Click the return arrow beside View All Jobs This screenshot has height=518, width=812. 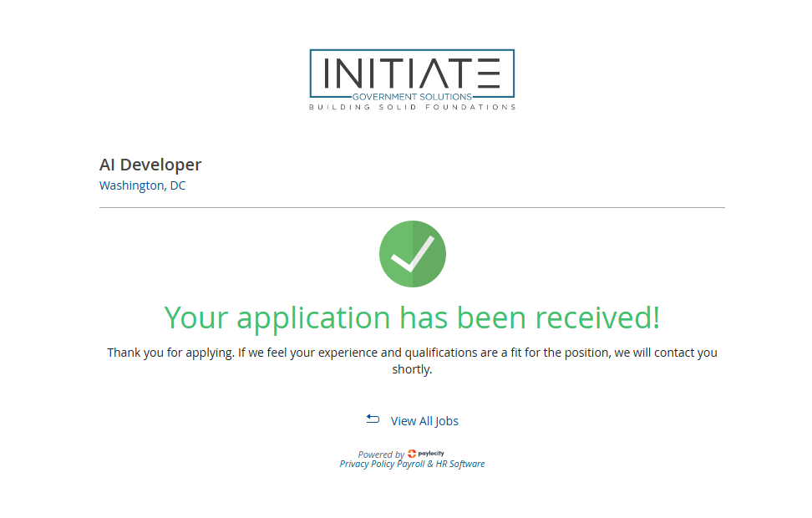click(373, 419)
